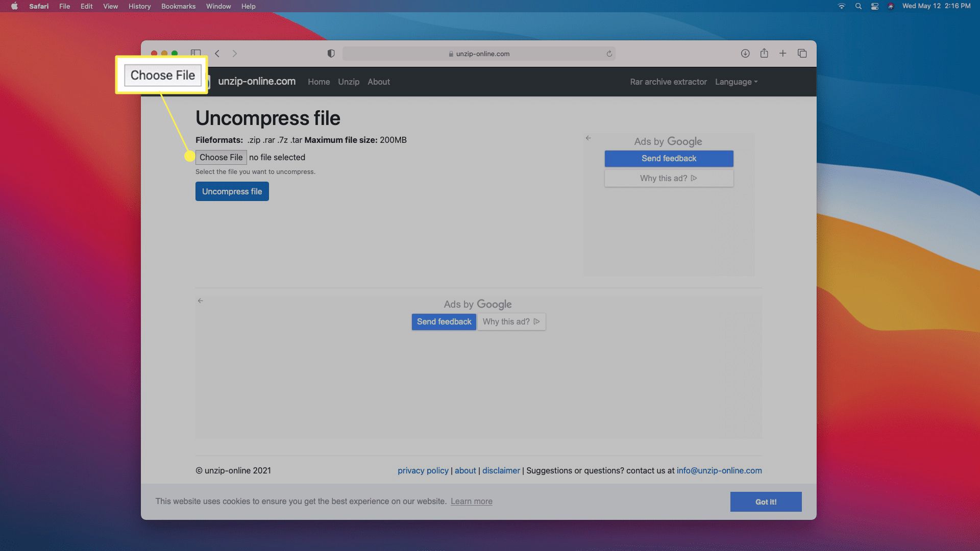This screenshot has width=980, height=551.
Task: Click the Rar archive extractor link
Action: pos(668,82)
